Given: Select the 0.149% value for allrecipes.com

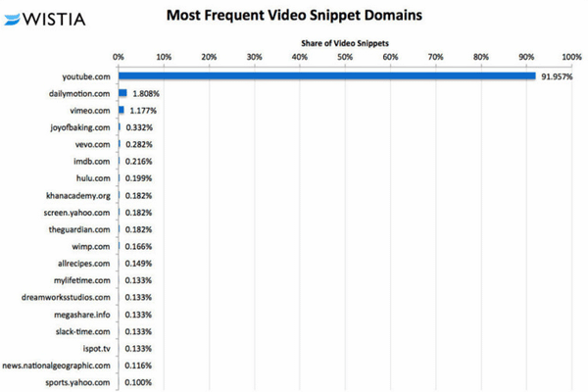Looking at the screenshot, I should click(x=138, y=264).
